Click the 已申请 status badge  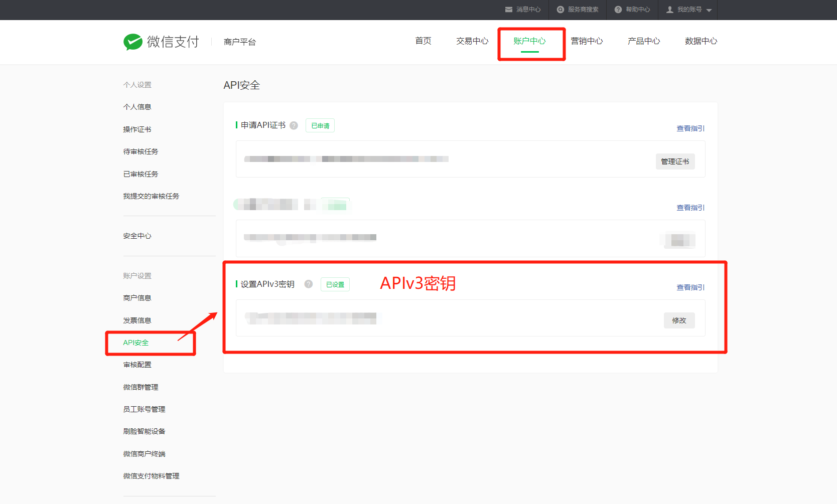tap(320, 125)
